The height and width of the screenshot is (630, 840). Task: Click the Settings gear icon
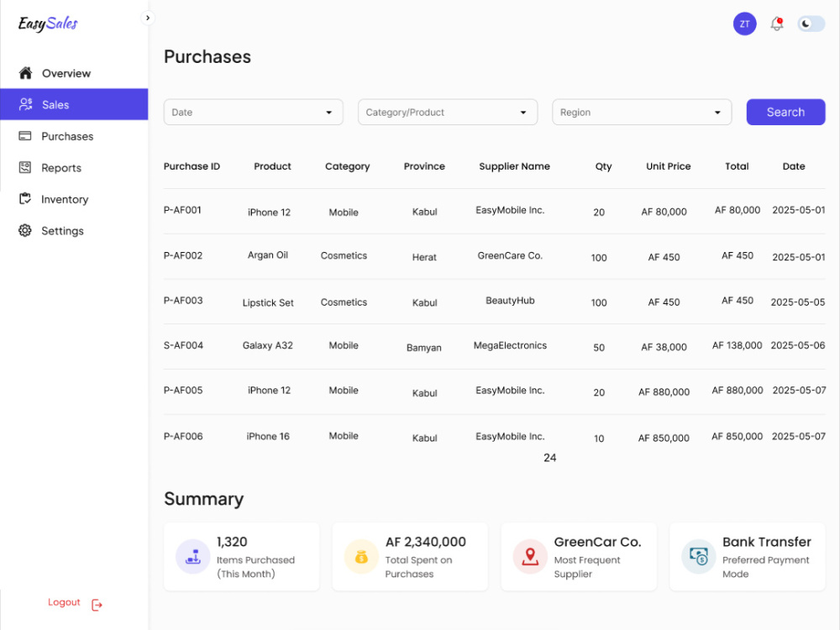pos(25,230)
